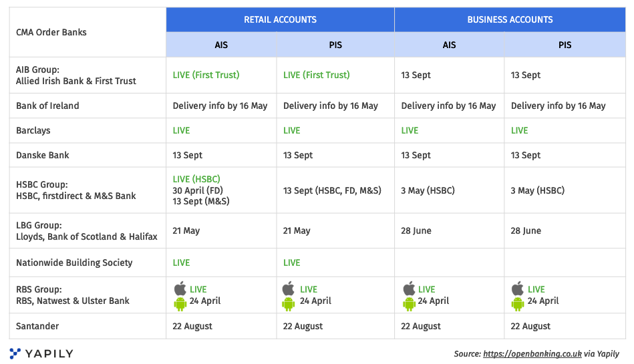
Task: Click Bank of Ireland Business AIS 'Delivery info by 16 May'
Action: pyautogui.click(x=448, y=106)
